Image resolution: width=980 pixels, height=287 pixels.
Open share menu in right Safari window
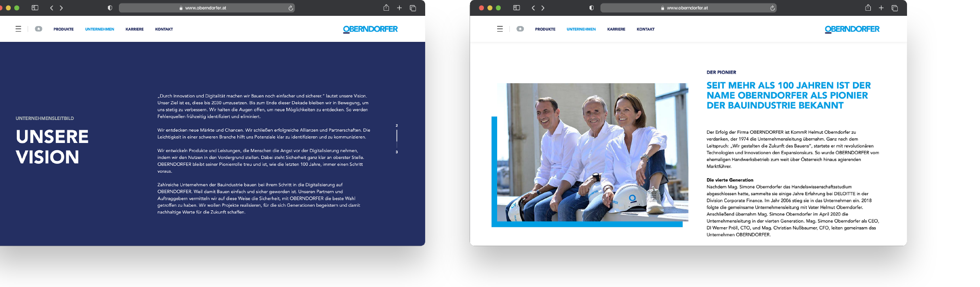pyautogui.click(x=868, y=7)
